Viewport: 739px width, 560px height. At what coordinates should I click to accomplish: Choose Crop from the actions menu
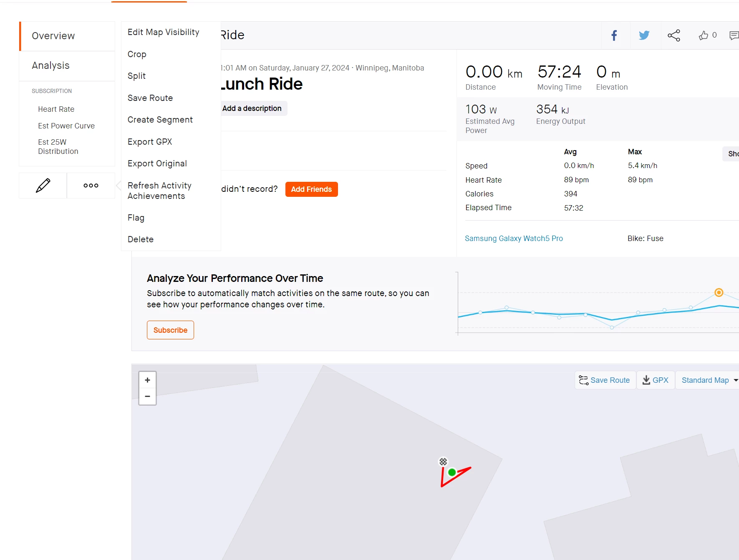click(x=137, y=54)
